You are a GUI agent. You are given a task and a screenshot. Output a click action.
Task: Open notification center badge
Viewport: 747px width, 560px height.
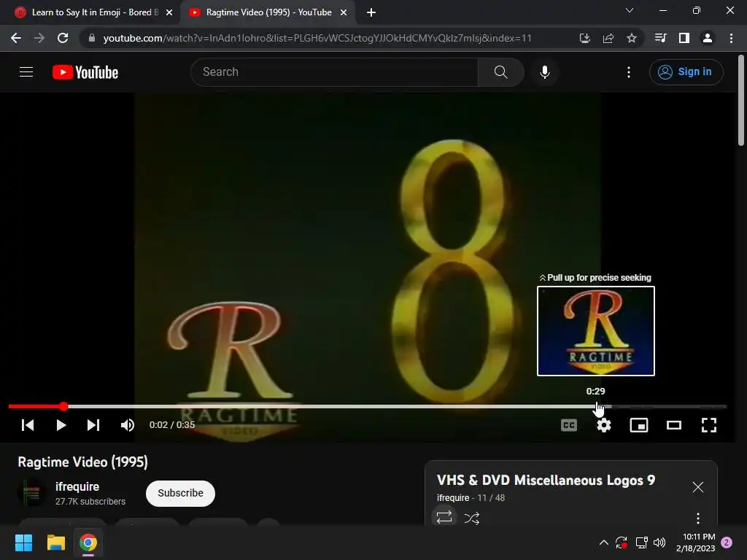[727, 542]
